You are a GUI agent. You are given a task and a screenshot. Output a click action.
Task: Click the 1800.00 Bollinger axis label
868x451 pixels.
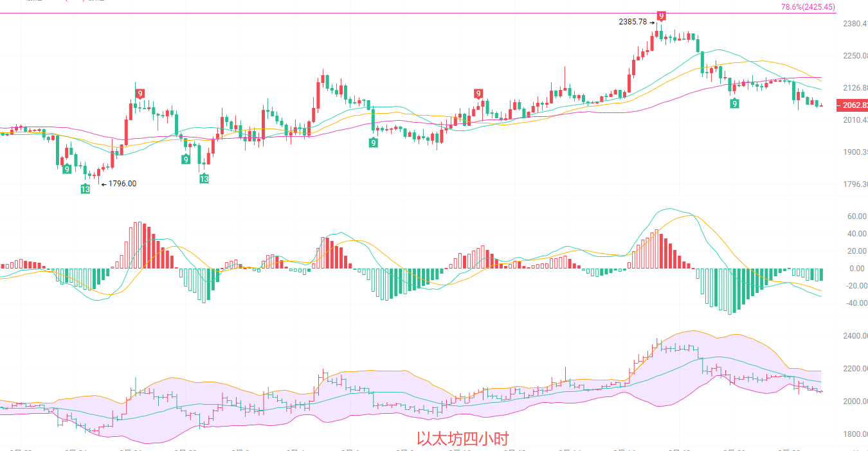pos(855,434)
